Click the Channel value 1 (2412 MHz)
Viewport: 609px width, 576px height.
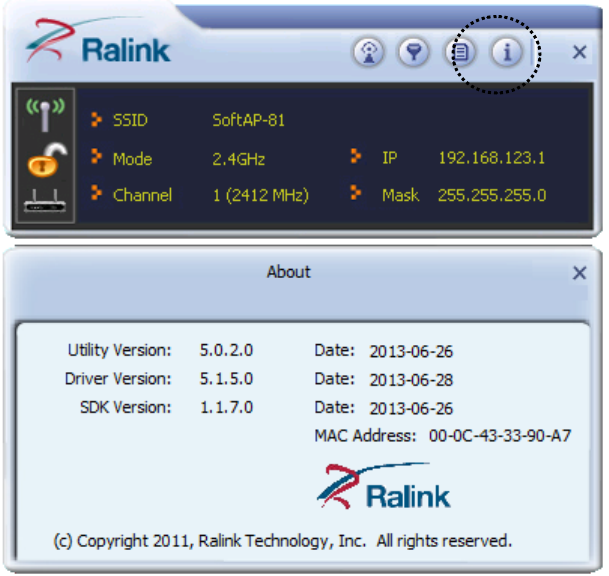[x=261, y=195]
